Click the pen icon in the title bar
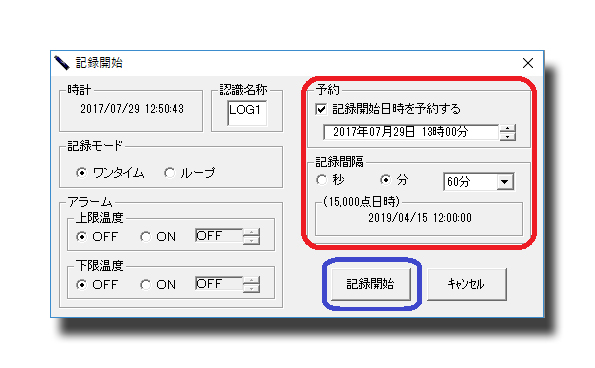 [x=62, y=63]
